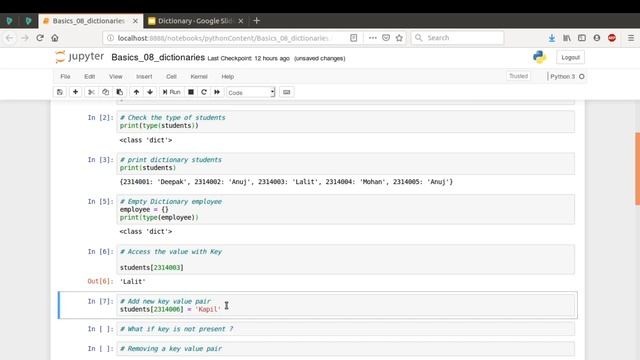Screen dimensions: 640x360
Task: Run the selected cell
Action: point(171,92)
